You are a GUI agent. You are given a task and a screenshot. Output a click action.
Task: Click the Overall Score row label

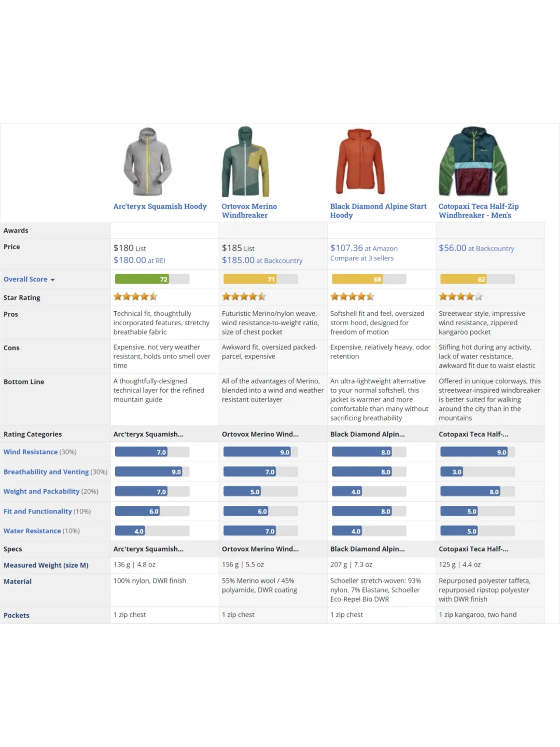click(x=25, y=279)
